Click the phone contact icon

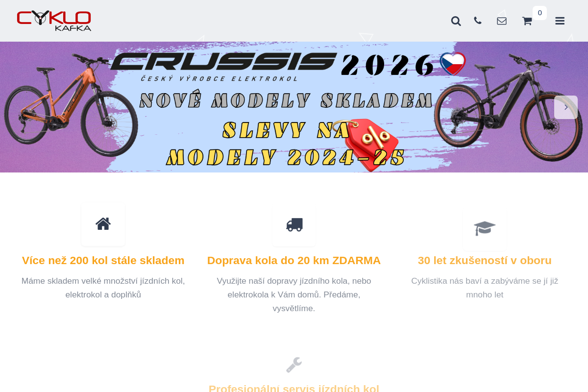478,21
